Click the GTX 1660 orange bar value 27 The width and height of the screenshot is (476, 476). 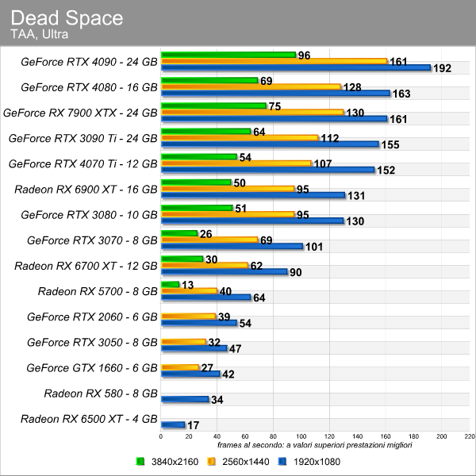point(207,368)
